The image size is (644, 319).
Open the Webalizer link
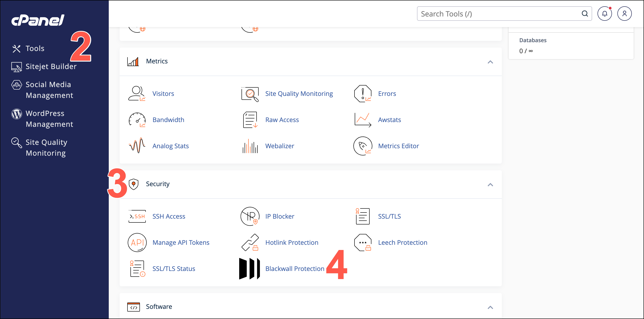click(280, 146)
